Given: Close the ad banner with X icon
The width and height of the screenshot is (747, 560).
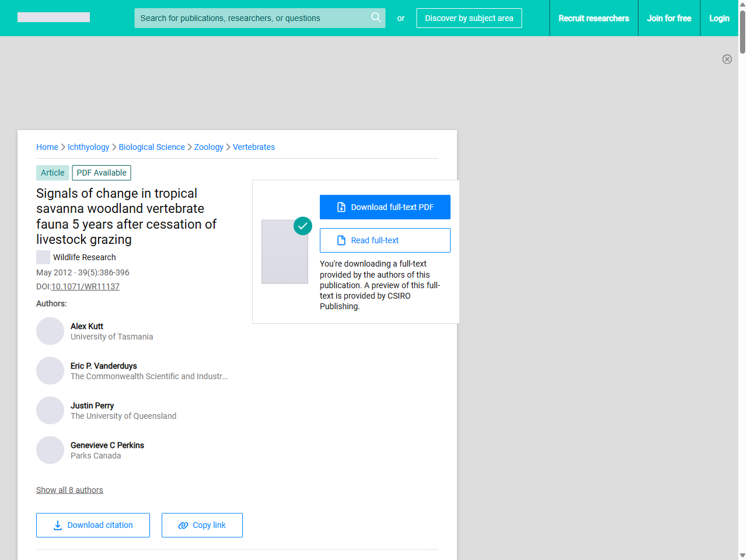Looking at the screenshot, I should (x=727, y=59).
